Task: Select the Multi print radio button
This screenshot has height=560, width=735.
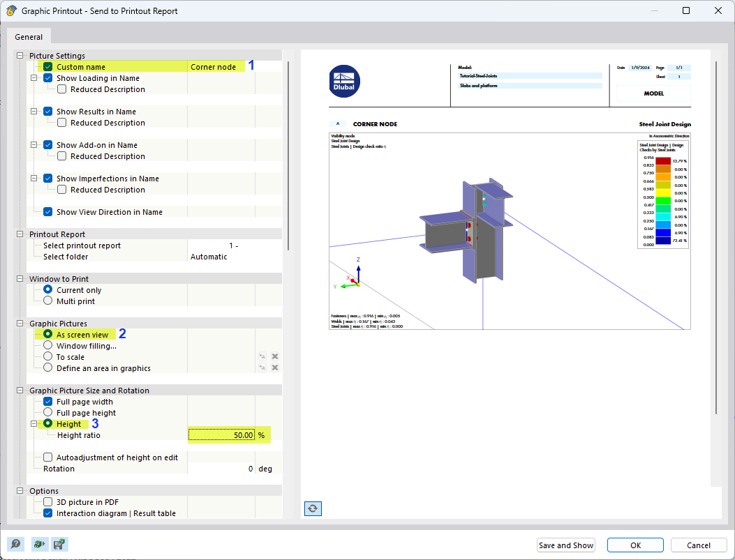Action: coord(47,301)
